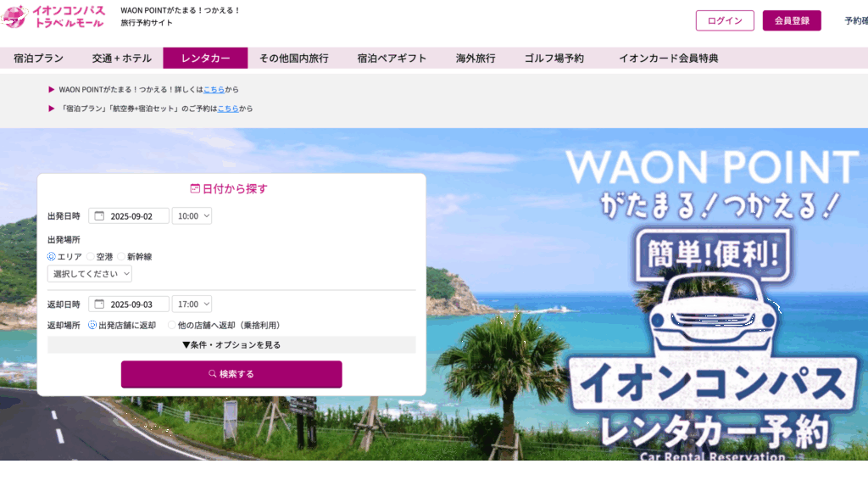Open calendar icon in 返却日時 date field
Image resolution: width=868 pixels, height=486 pixels.
click(99, 304)
